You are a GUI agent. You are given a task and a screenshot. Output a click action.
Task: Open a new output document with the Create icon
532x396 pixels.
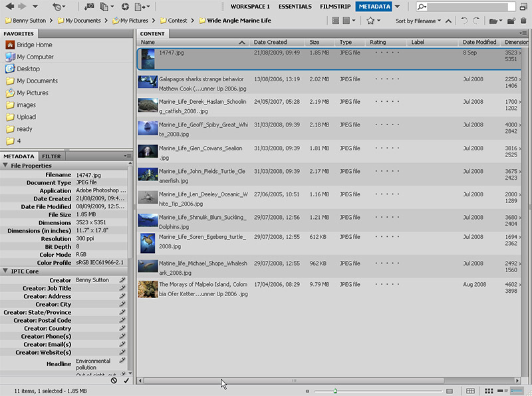click(140, 6)
